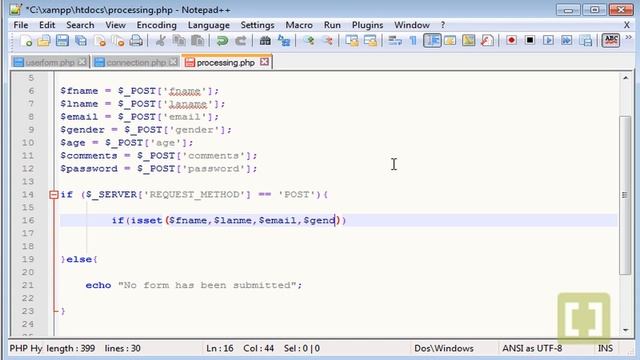Run macro multiple times icon
The width and height of the screenshot is (640, 360).
pos(567,41)
